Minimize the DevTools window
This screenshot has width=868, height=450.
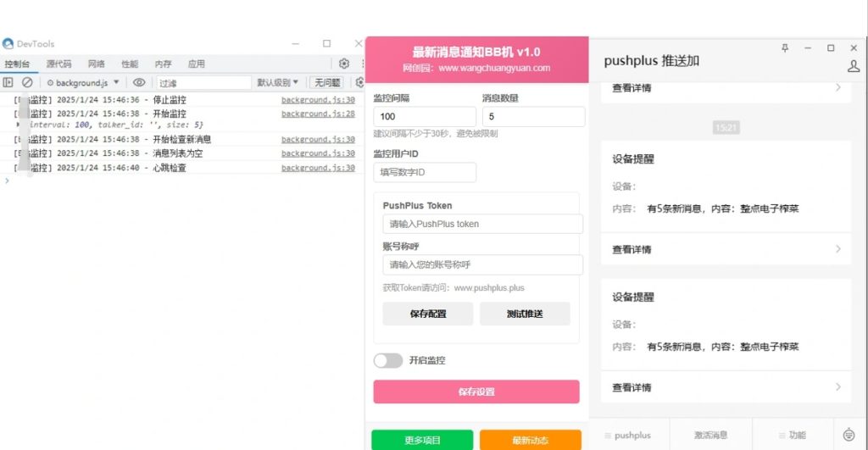(296, 44)
